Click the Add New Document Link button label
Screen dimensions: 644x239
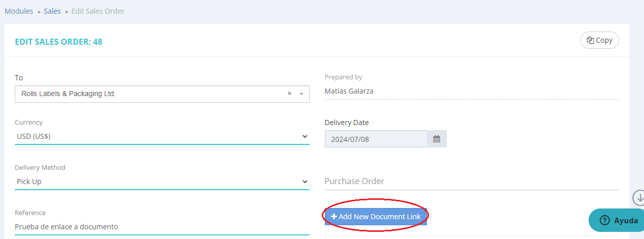(380, 217)
